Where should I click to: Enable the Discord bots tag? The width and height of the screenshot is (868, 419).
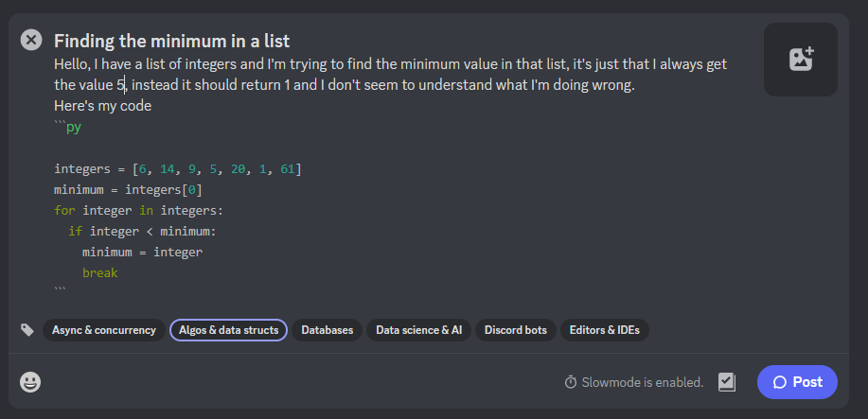[x=516, y=330]
